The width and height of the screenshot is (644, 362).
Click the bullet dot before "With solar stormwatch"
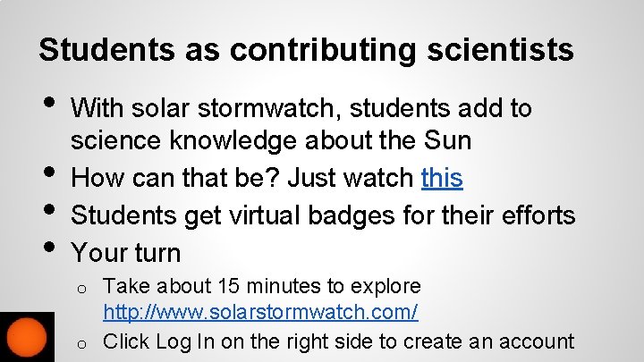(x=50, y=105)
